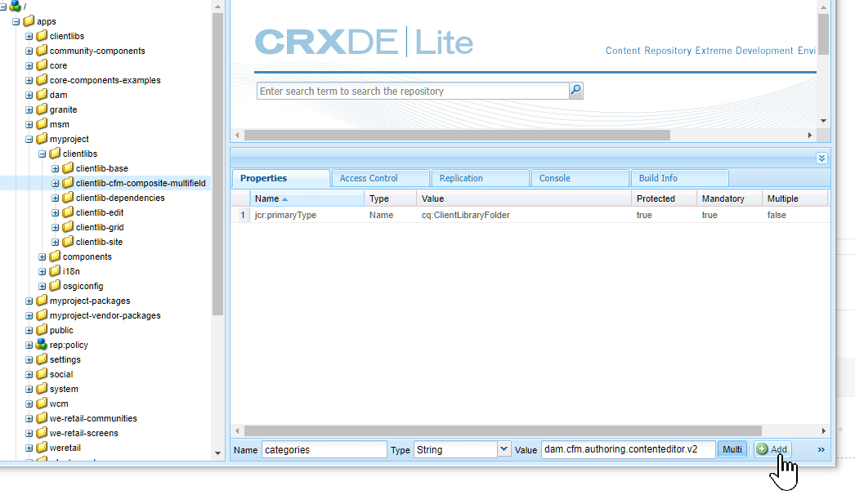Image resolution: width=855 pixels, height=504 pixels.
Task: Click the osgiconfig folder icon
Action: [55, 286]
